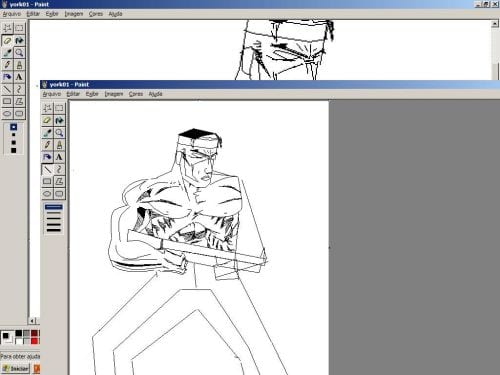500x375 pixels.
Task: Pick the bright red color swatch
Action: (35, 341)
